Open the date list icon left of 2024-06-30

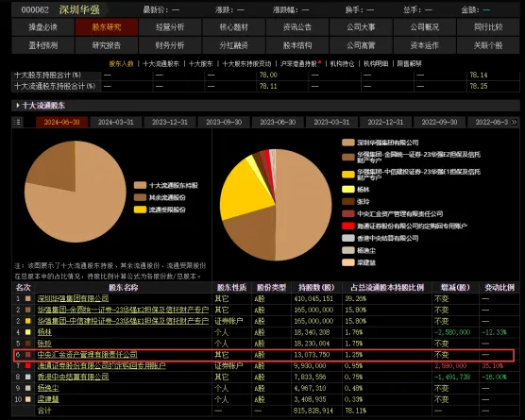click(17, 123)
